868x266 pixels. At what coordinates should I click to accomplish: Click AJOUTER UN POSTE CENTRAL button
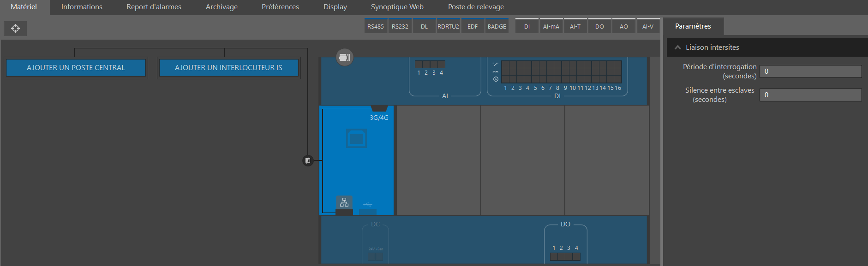pyautogui.click(x=76, y=68)
